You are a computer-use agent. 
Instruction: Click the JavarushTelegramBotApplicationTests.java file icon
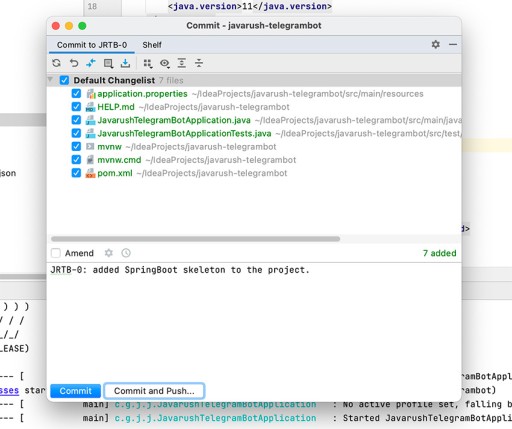[90, 134]
